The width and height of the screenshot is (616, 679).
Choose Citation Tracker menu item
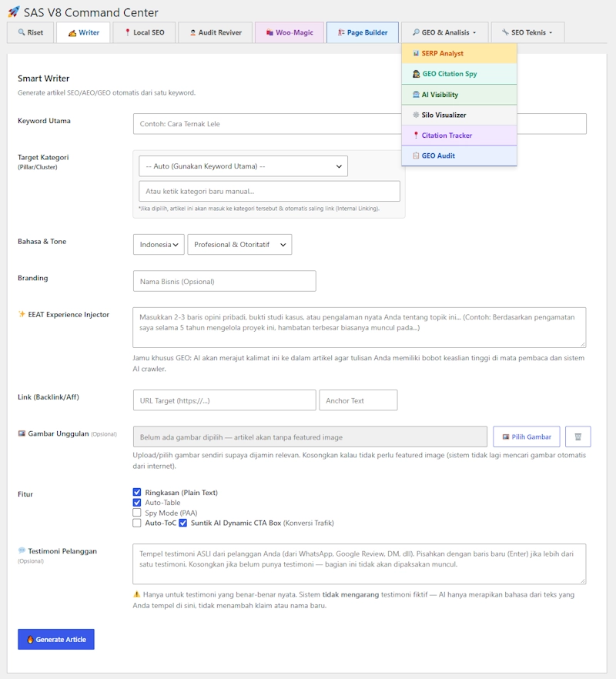click(x=459, y=135)
